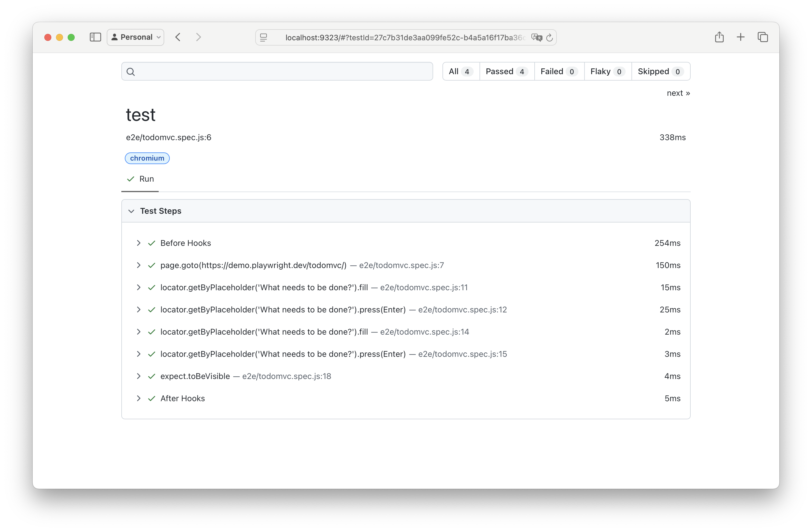Image resolution: width=812 pixels, height=532 pixels.
Task: Toggle the Safari sidebar icon
Action: click(x=95, y=37)
